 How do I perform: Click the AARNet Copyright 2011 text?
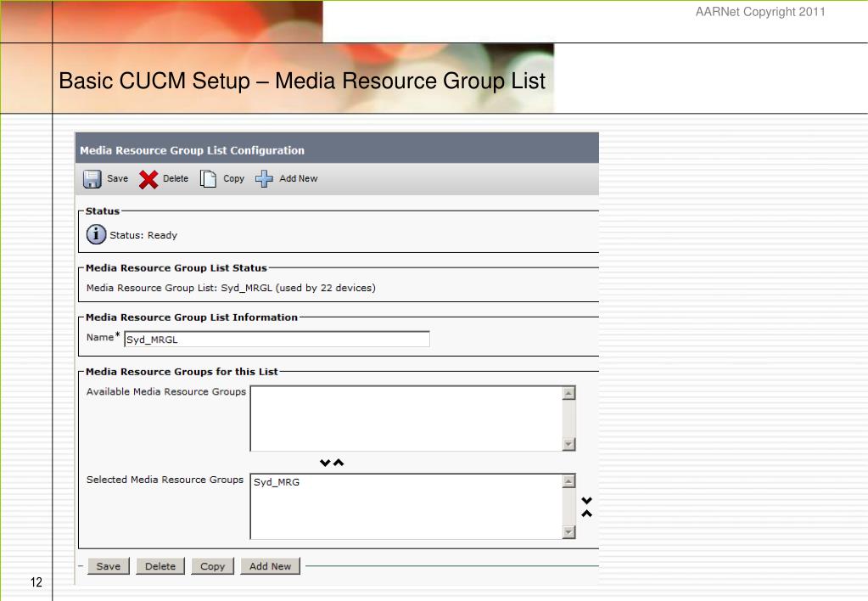pyautogui.click(x=760, y=12)
